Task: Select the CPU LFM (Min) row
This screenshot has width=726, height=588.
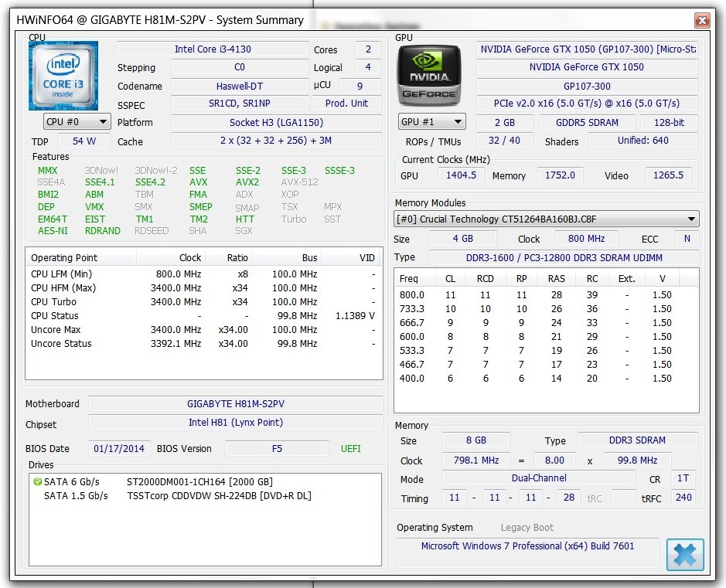Action: [x=203, y=274]
